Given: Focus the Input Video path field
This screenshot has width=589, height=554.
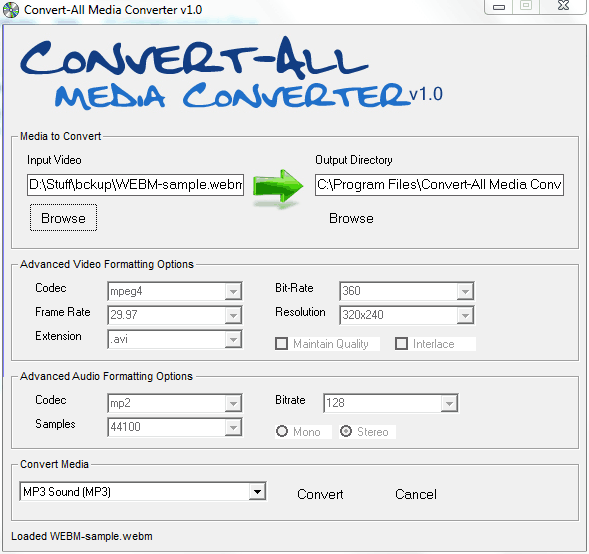Looking at the screenshot, I should (x=135, y=184).
